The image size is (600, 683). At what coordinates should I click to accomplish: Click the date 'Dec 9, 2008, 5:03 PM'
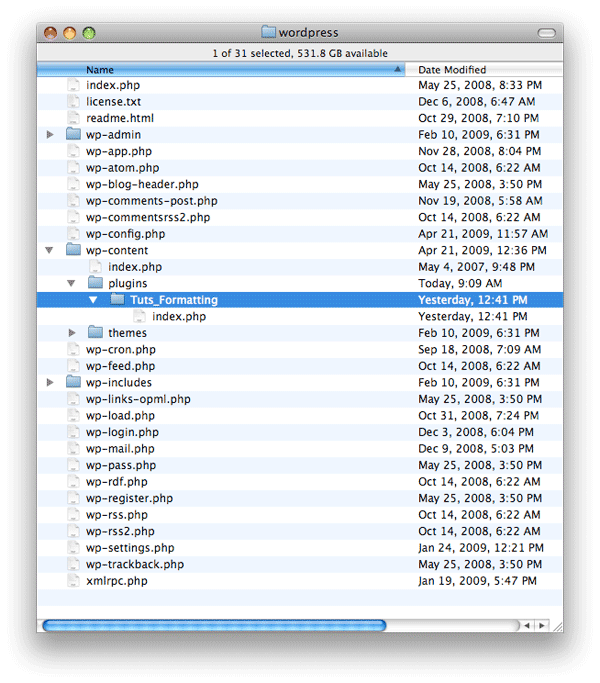(476, 449)
